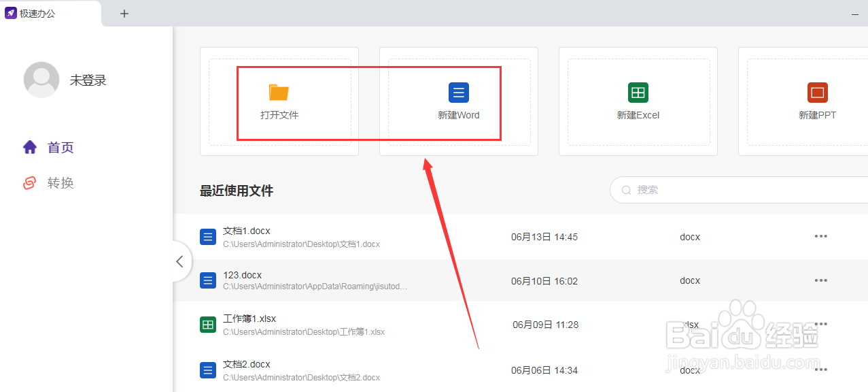
Task: Click the Excel icon beside 工作簿1.xlsx
Action: (x=207, y=325)
